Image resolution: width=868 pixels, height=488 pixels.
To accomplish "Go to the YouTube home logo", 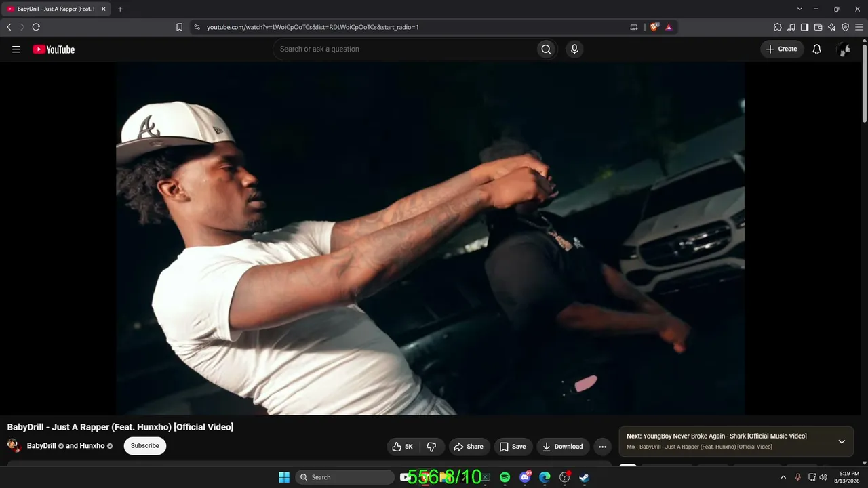I will [x=54, y=49].
